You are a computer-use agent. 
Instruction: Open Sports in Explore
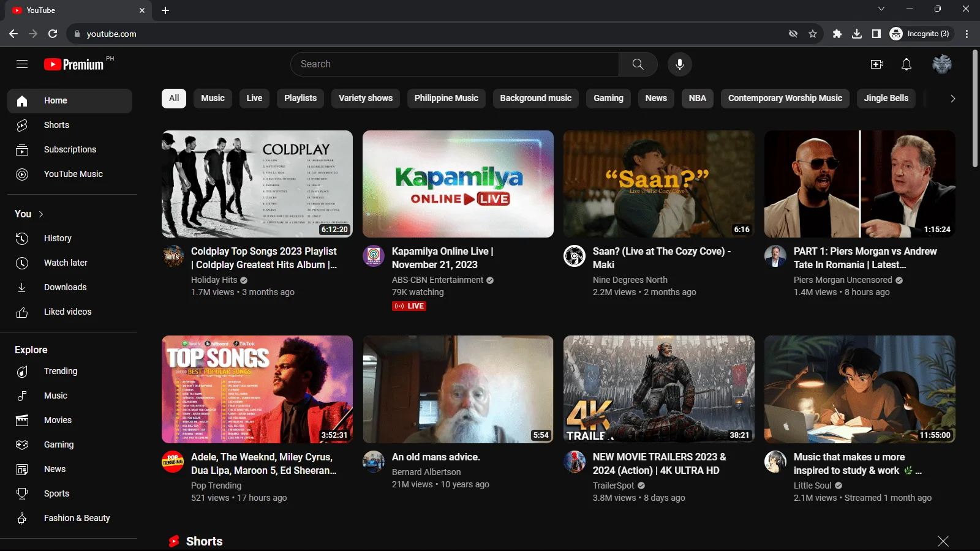pyautogui.click(x=70, y=493)
